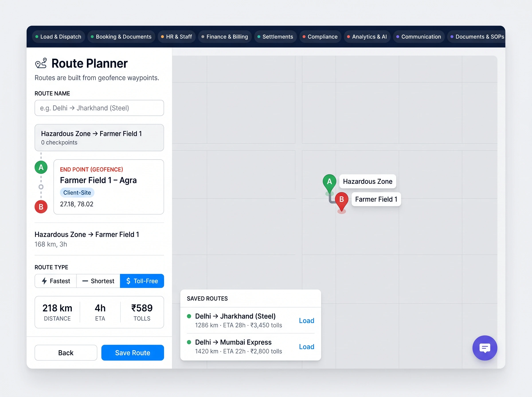Open the chat support bubble icon
This screenshot has height=397, width=532.
(484, 348)
